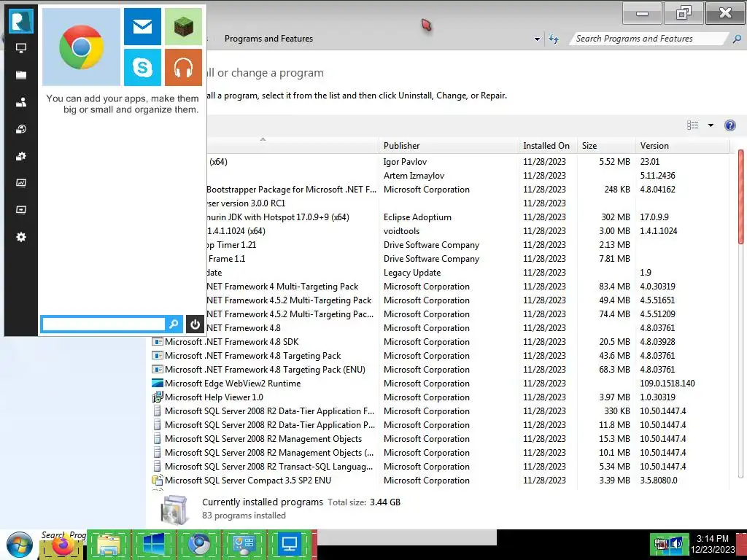Click the start menu search text box

click(104, 324)
